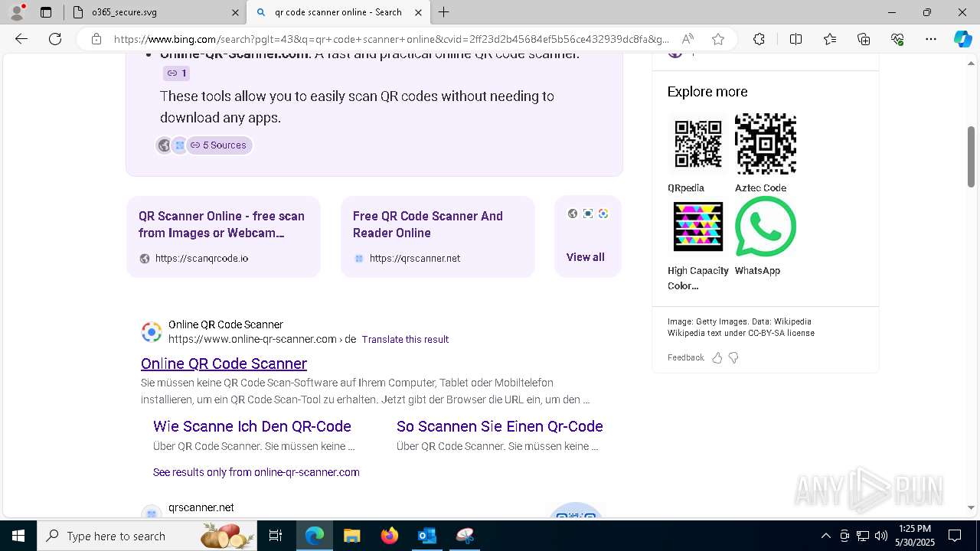Add a new tab with plus button
Image resolution: width=980 pixels, height=551 pixels.
(443, 12)
